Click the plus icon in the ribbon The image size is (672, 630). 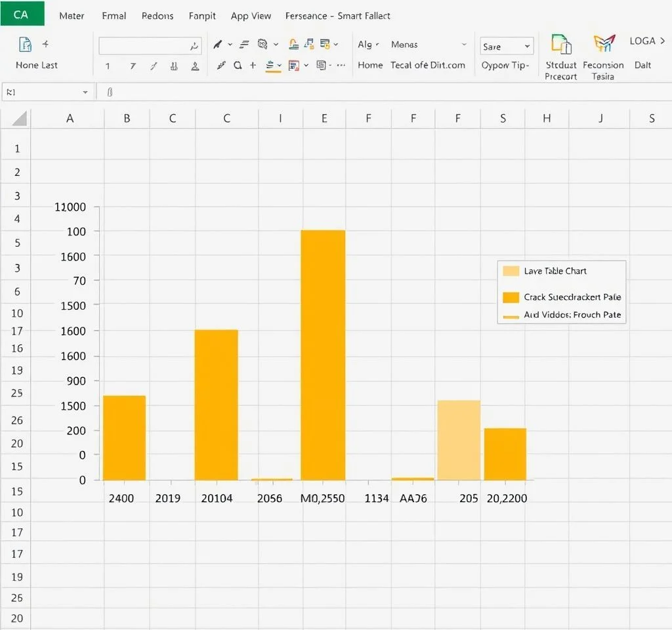(x=253, y=66)
